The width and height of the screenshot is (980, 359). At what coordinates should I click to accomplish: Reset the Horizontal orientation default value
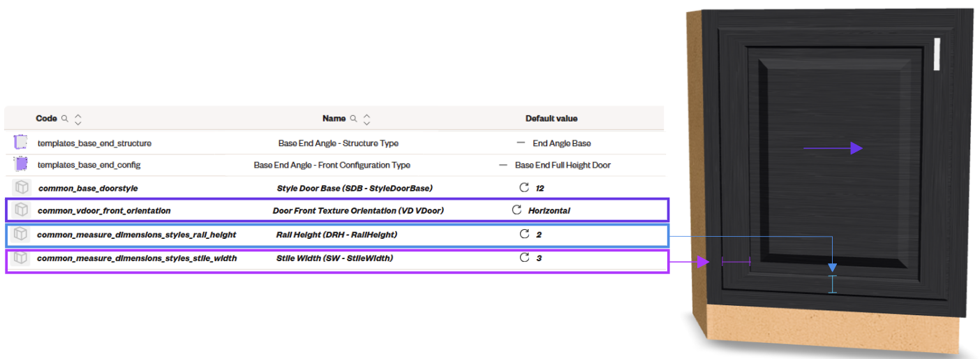click(517, 210)
